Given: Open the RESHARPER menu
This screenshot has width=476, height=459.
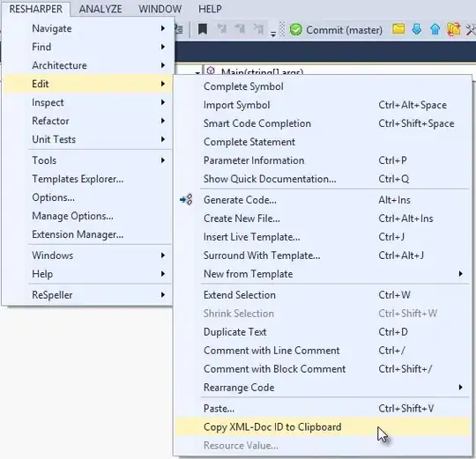Looking at the screenshot, I should click(36, 9).
